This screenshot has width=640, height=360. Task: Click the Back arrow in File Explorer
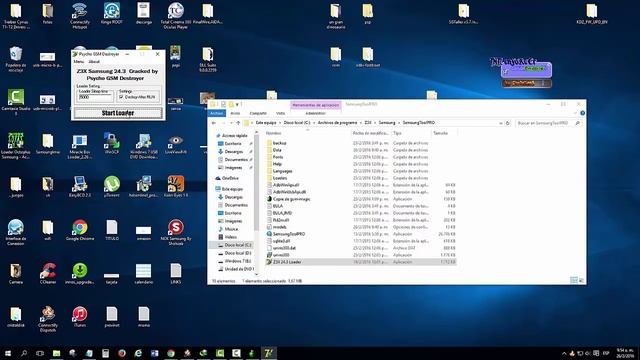click(x=214, y=123)
